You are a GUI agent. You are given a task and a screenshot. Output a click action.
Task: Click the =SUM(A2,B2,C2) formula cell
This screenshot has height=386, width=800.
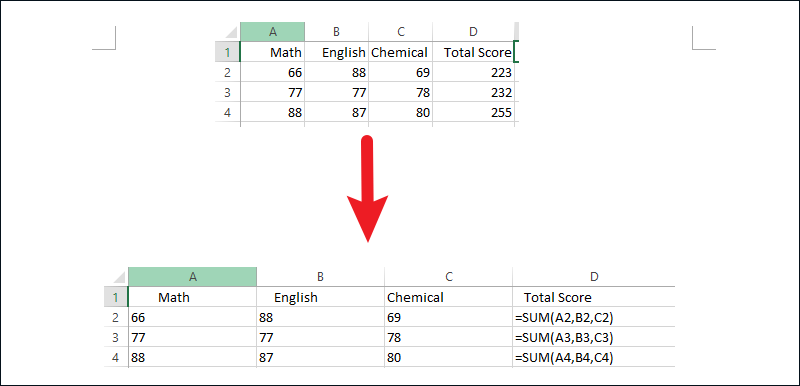tap(594, 317)
